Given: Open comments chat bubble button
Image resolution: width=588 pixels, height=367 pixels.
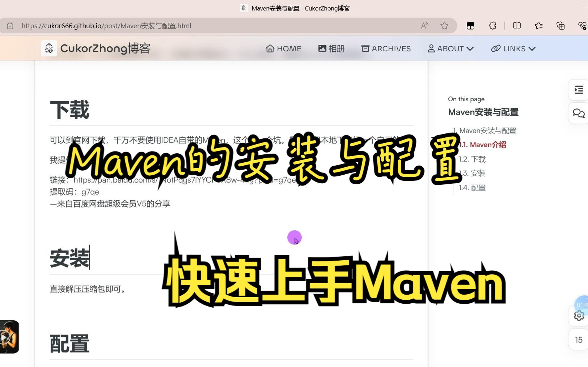Looking at the screenshot, I should pyautogui.click(x=579, y=113).
